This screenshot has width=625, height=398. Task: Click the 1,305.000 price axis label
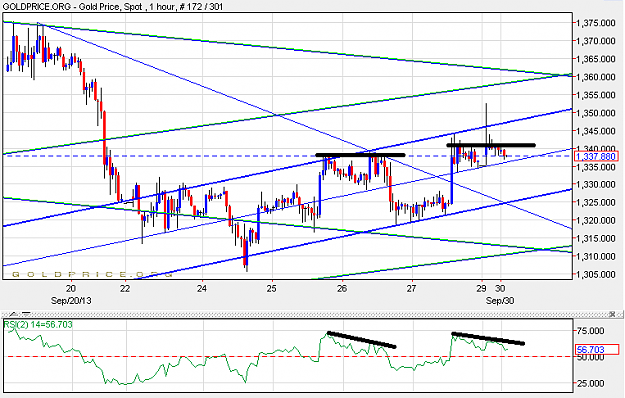tap(596, 274)
